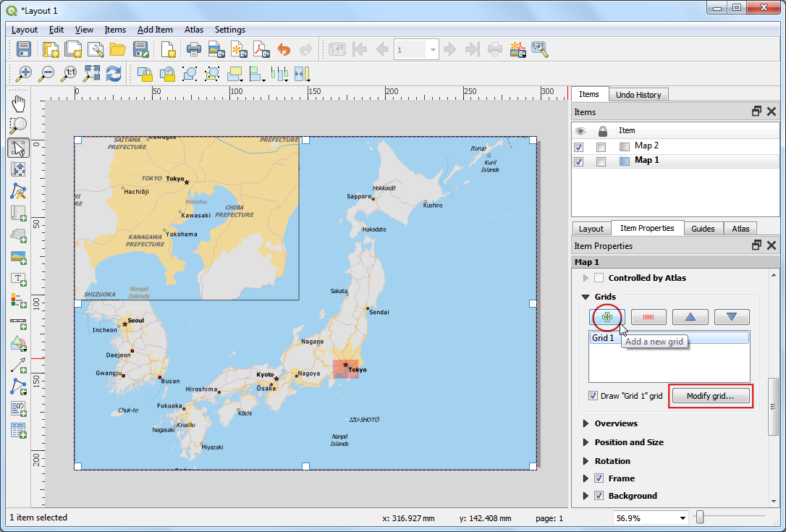Select the Add Label tool
The height and width of the screenshot is (532, 786).
(19, 279)
